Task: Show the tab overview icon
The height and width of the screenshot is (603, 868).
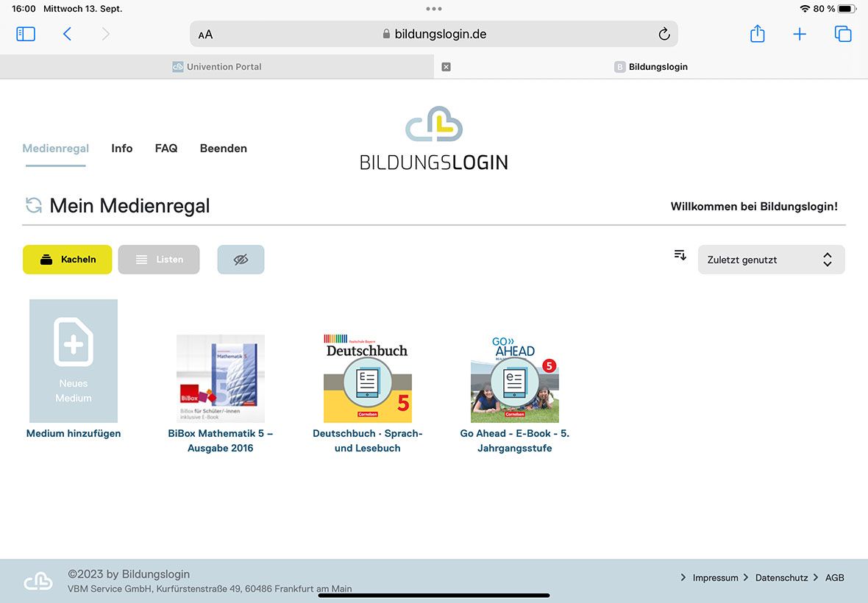Action: 842,34
